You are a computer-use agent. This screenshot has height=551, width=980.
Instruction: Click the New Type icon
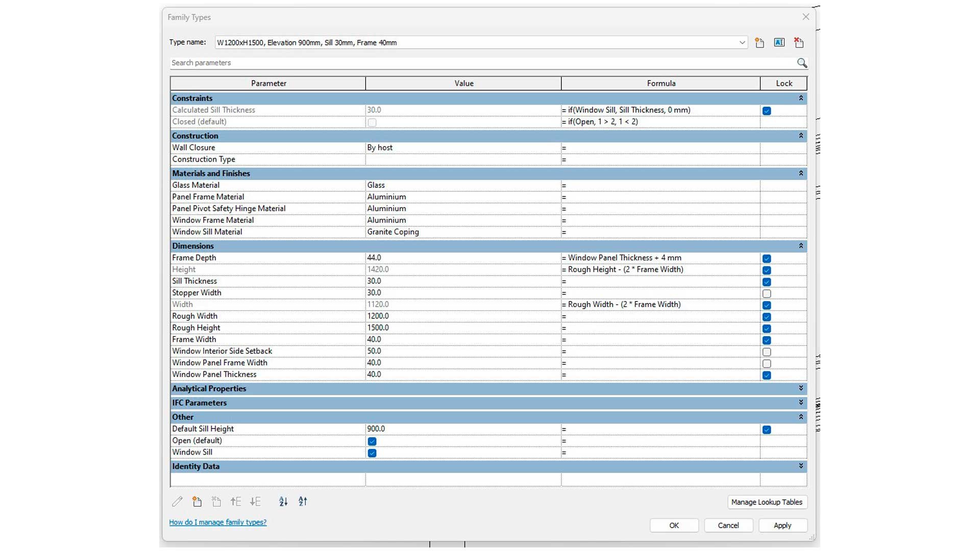click(x=759, y=43)
